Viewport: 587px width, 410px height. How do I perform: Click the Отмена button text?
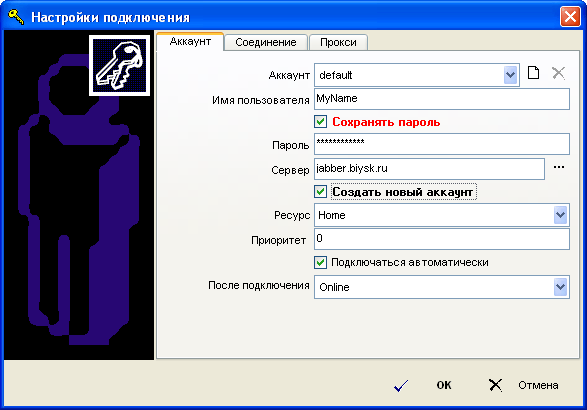tap(538, 385)
